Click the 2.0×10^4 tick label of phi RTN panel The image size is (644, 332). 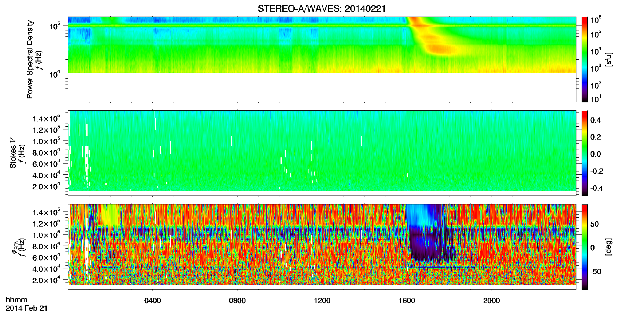47,280
